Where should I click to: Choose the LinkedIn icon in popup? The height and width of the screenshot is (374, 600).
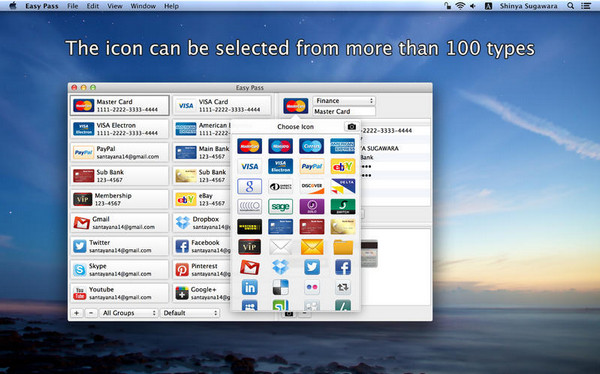click(x=249, y=287)
